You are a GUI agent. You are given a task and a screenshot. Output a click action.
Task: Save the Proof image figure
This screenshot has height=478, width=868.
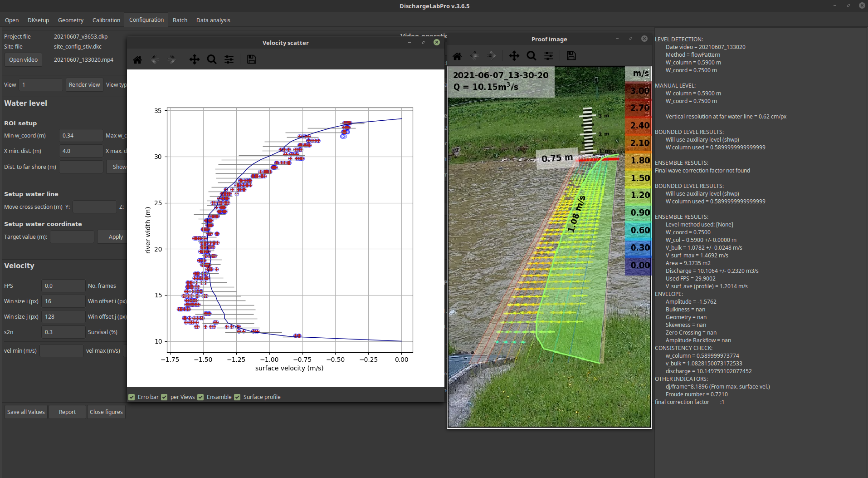pyautogui.click(x=571, y=56)
